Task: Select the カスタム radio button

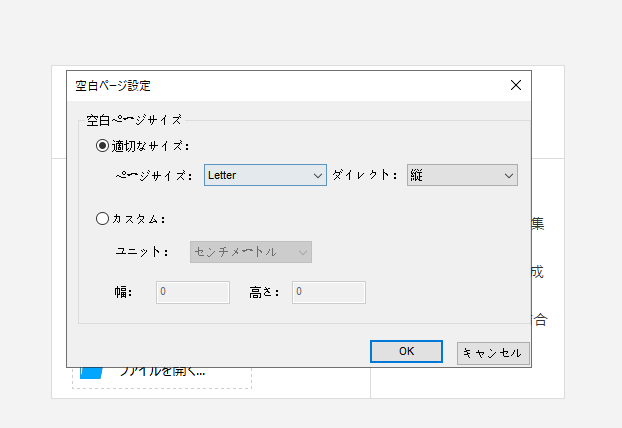Action: (102, 219)
